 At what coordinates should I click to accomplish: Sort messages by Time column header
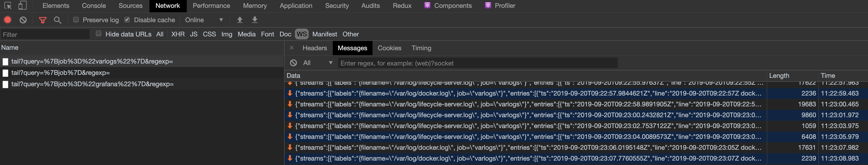coord(843,76)
